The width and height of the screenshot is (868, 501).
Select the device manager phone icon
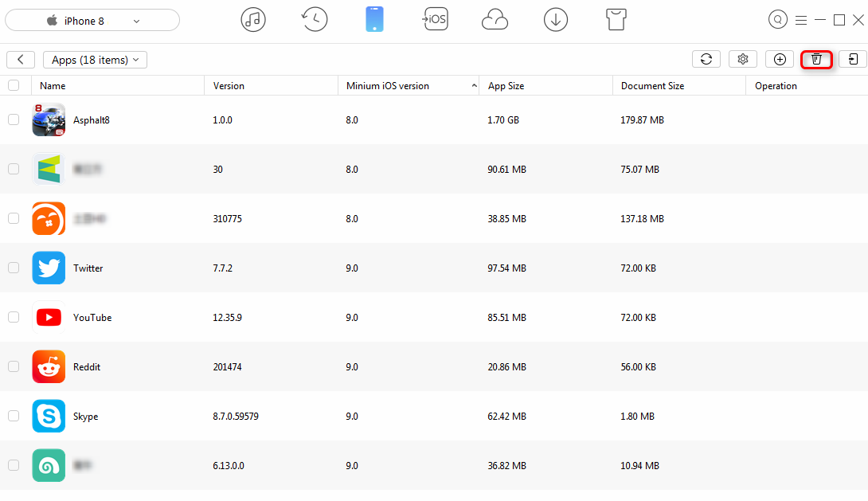coord(374,19)
